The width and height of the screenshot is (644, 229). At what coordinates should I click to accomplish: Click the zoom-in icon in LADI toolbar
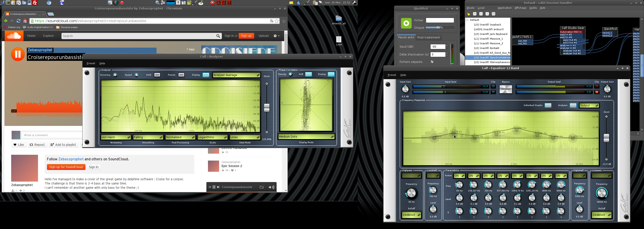pos(475,14)
